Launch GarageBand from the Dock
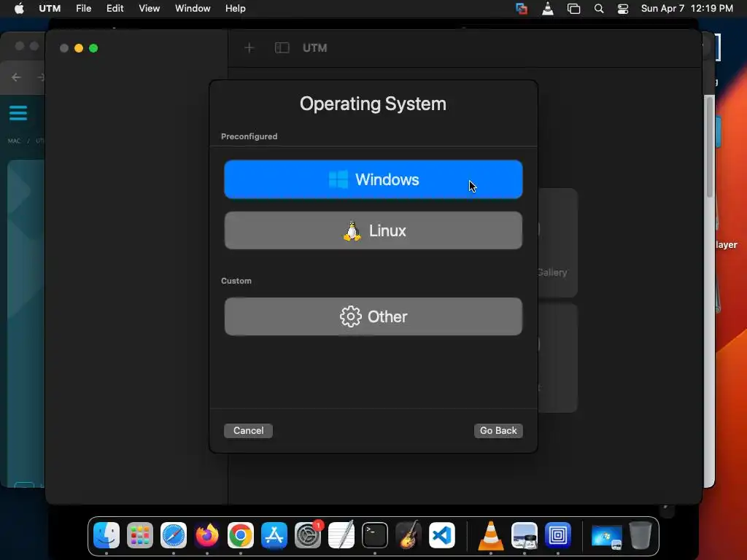 (x=409, y=535)
